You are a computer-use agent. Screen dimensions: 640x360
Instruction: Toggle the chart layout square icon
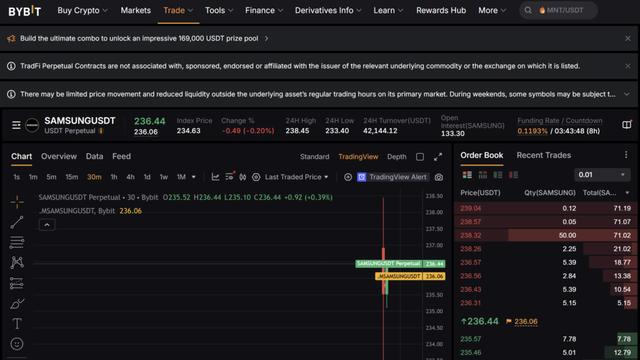420,157
